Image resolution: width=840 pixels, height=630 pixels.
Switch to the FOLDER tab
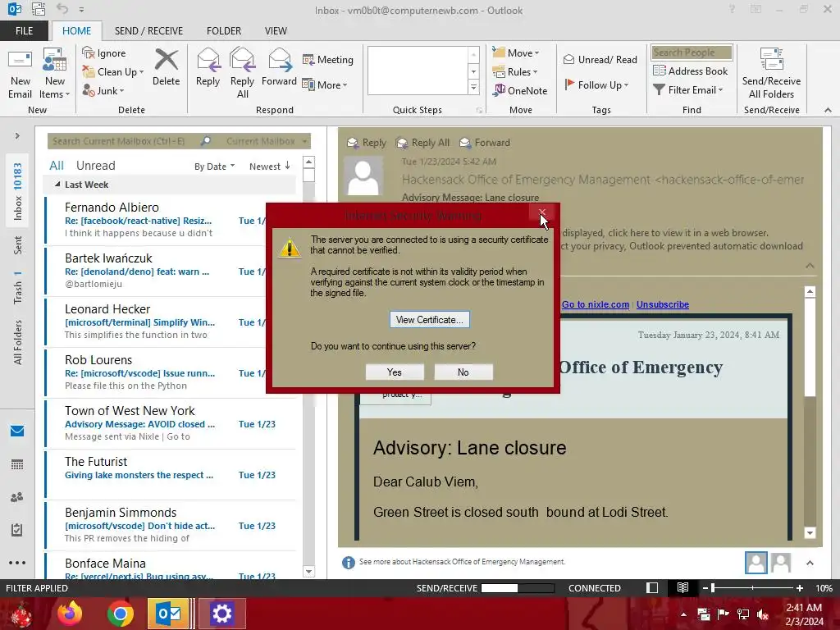pyautogui.click(x=224, y=30)
